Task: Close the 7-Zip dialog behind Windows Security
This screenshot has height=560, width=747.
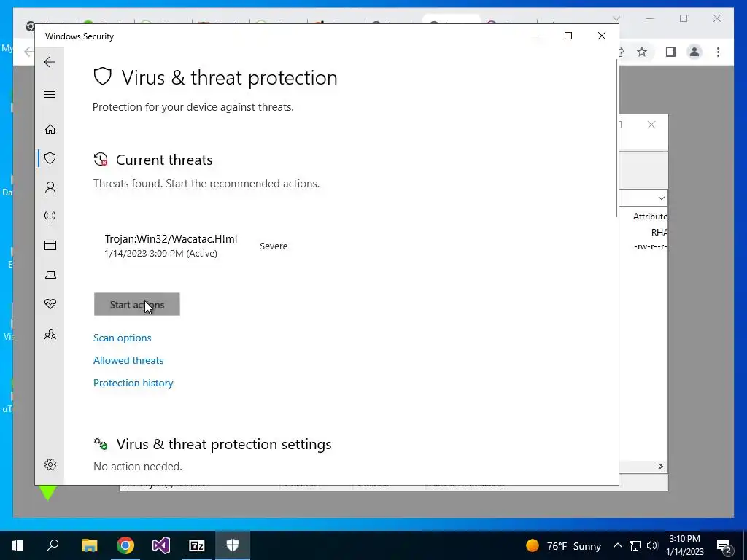Action: click(x=651, y=125)
